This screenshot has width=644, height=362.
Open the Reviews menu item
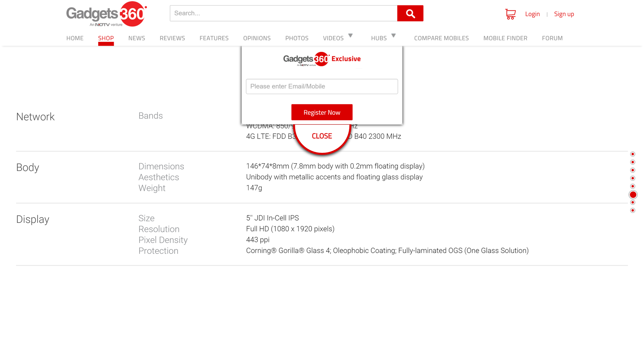[x=172, y=38]
